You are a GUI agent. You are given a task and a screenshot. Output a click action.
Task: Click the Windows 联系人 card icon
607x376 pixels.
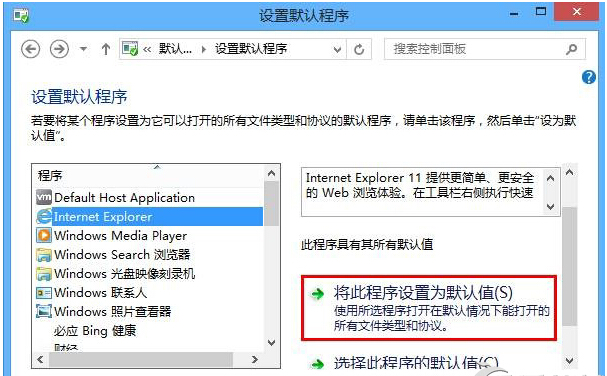[x=44, y=292]
